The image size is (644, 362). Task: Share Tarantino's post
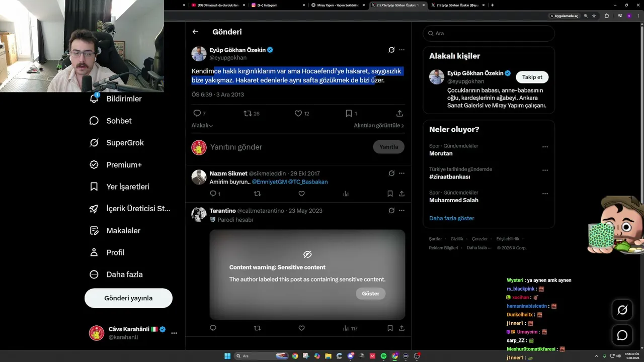(x=401, y=328)
